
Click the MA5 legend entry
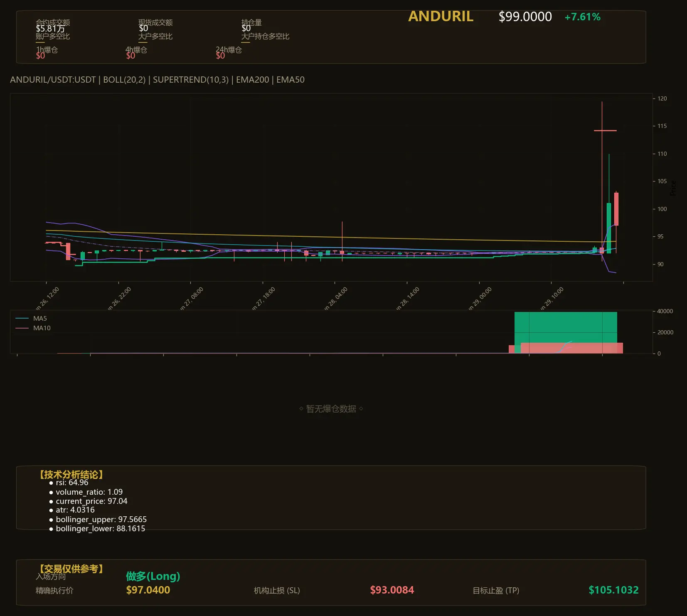pyautogui.click(x=31, y=319)
